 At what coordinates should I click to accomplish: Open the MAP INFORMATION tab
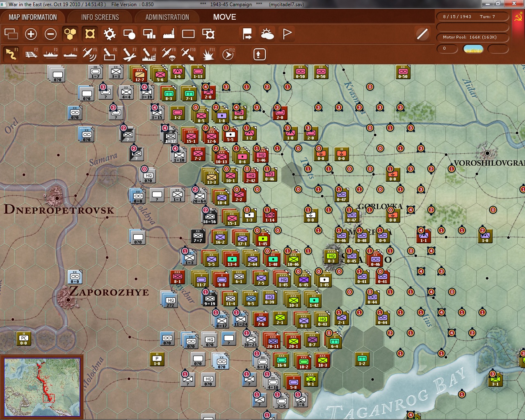coord(33,17)
